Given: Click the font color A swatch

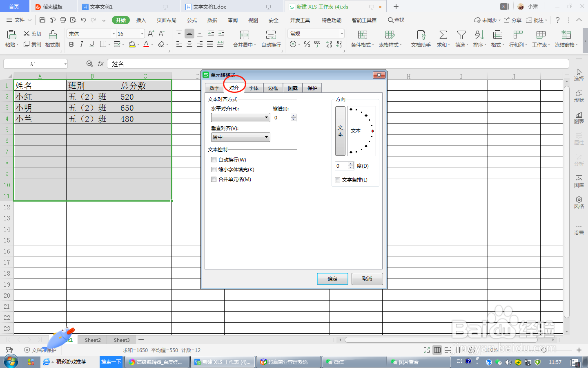Looking at the screenshot, I should [x=146, y=44].
